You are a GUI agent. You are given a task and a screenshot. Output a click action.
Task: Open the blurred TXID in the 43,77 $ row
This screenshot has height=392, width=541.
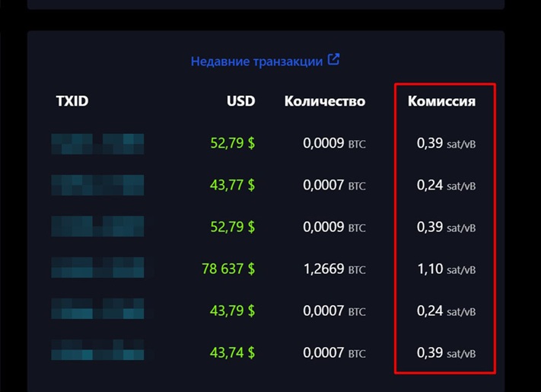coord(97,185)
